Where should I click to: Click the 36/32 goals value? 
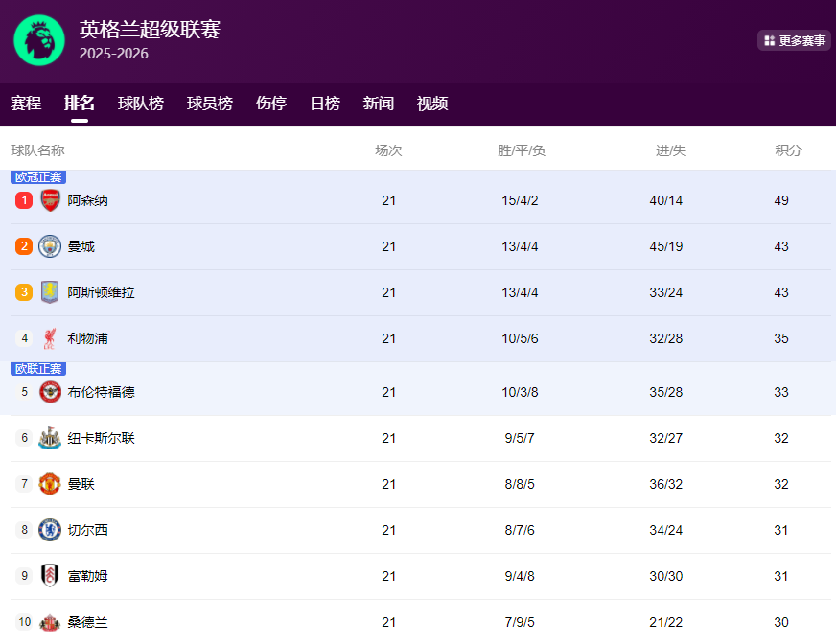tap(666, 484)
